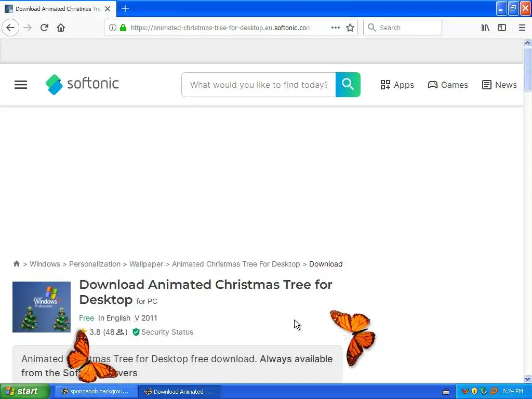Open the browser home page
This screenshot has height=399, width=532.
pyautogui.click(x=61, y=28)
